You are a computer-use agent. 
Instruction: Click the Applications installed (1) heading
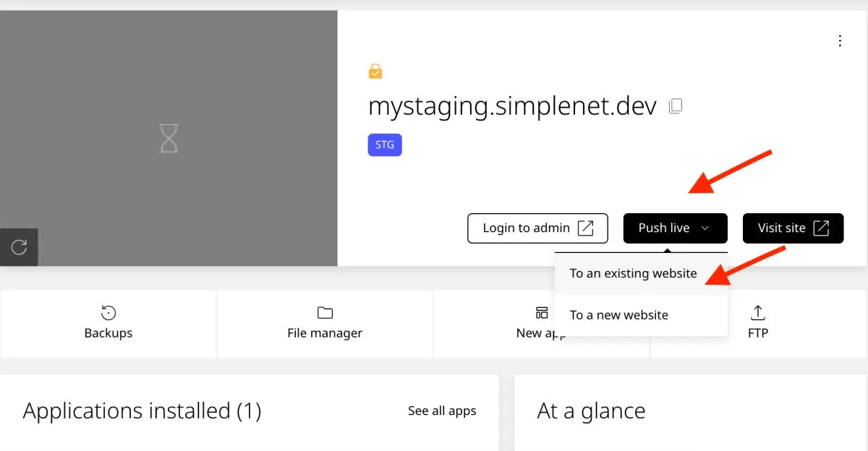(x=142, y=411)
